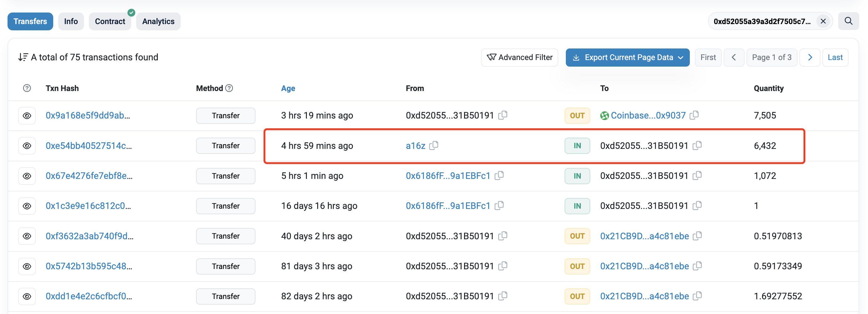Open the Analytics tab

tap(158, 21)
